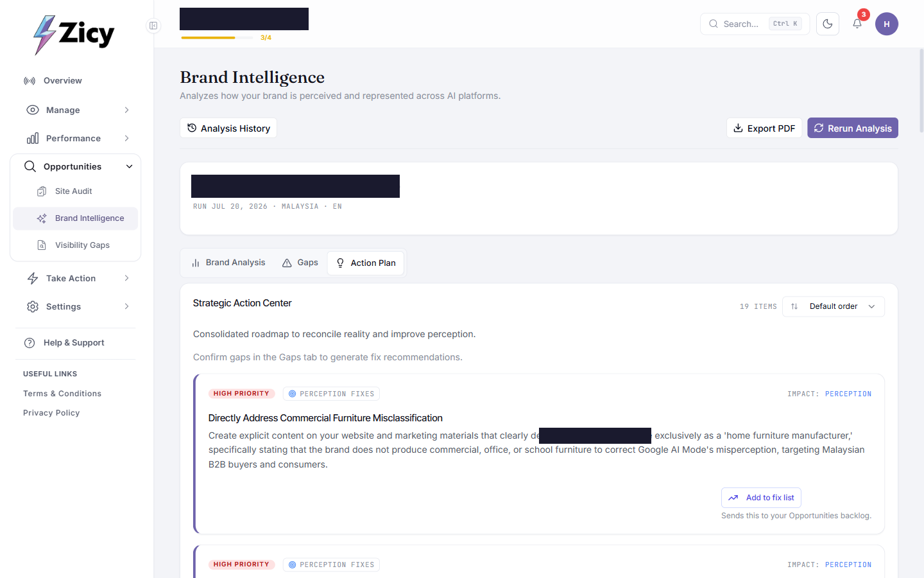Click the Brand Intelligence sparkle icon

pyautogui.click(x=42, y=218)
